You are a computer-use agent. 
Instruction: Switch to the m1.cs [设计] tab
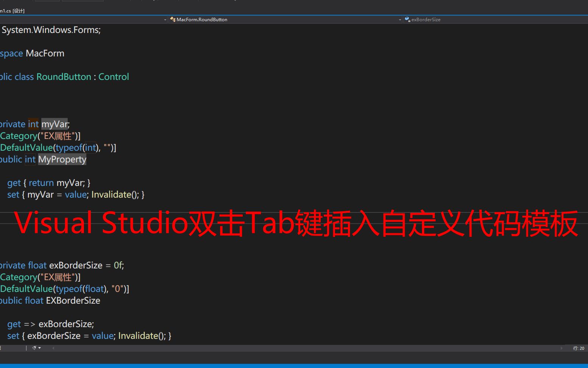click(x=11, y=11)
